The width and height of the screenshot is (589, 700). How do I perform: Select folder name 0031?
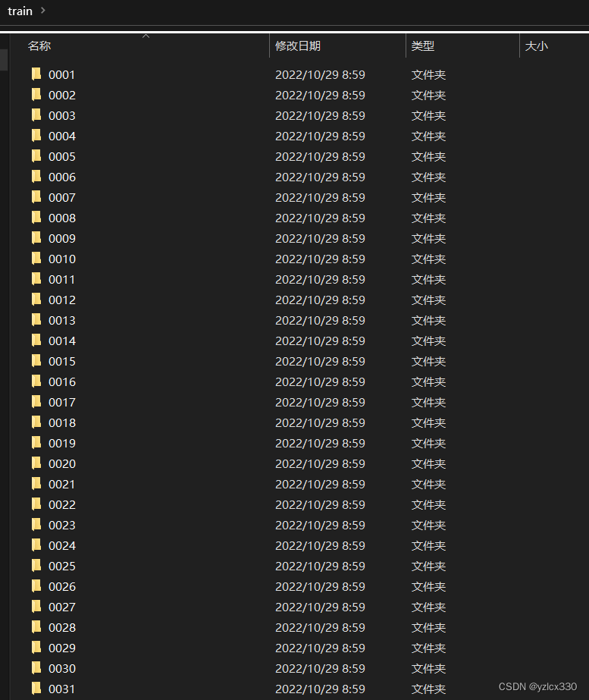click(x=62, y=689)
